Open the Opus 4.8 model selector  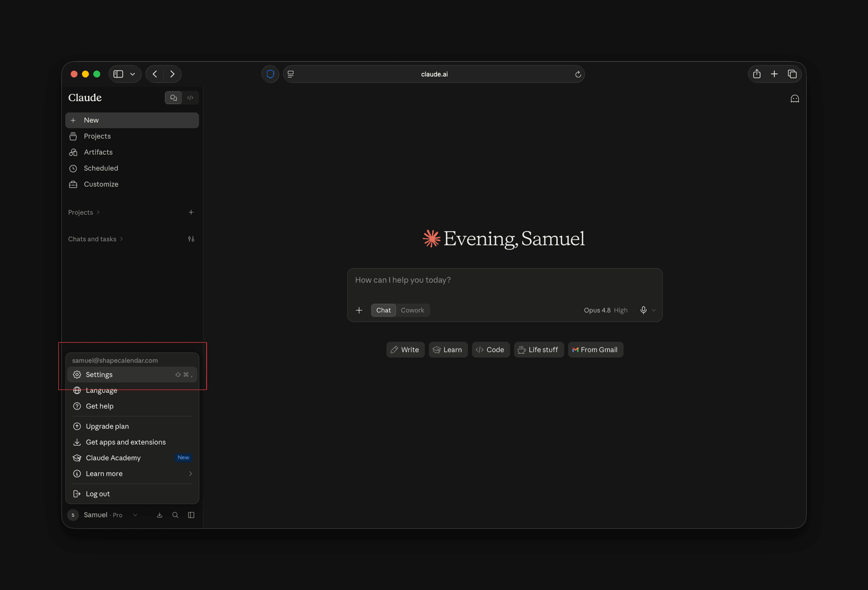606,310
